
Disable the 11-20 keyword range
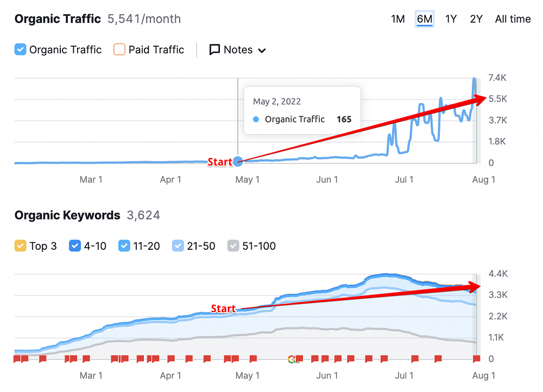[x=124, y=246]
